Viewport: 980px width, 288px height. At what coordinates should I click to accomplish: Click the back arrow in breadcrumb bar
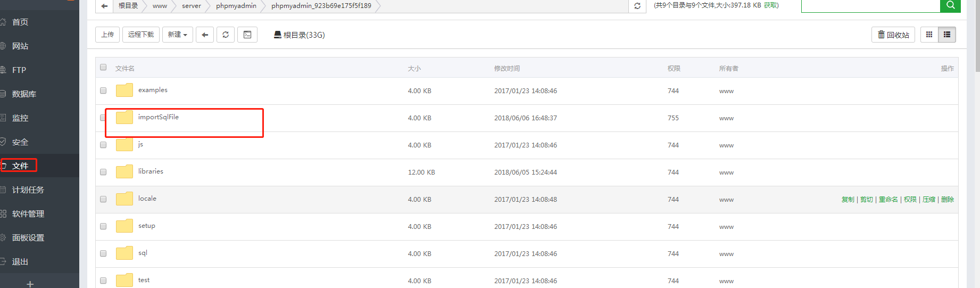coord(104,6)
